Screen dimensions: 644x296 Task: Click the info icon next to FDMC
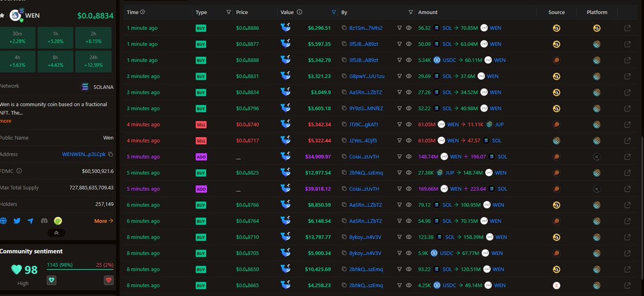[x=19, y=171]
